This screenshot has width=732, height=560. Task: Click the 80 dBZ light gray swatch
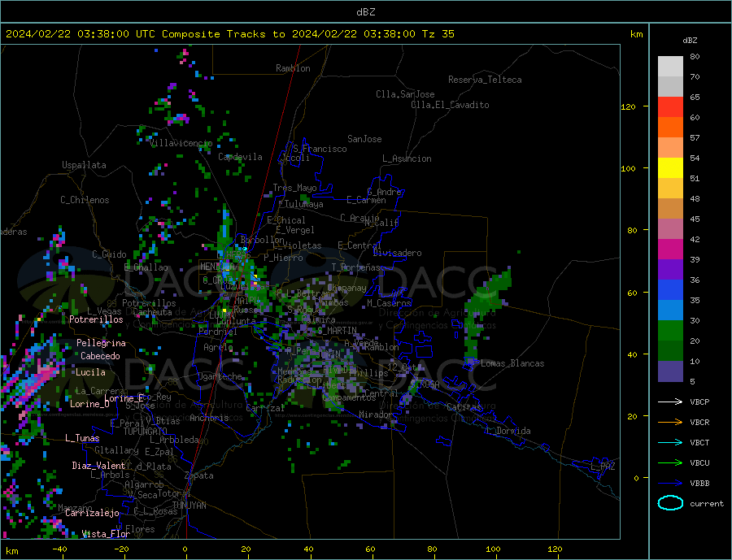coord(670,67)
